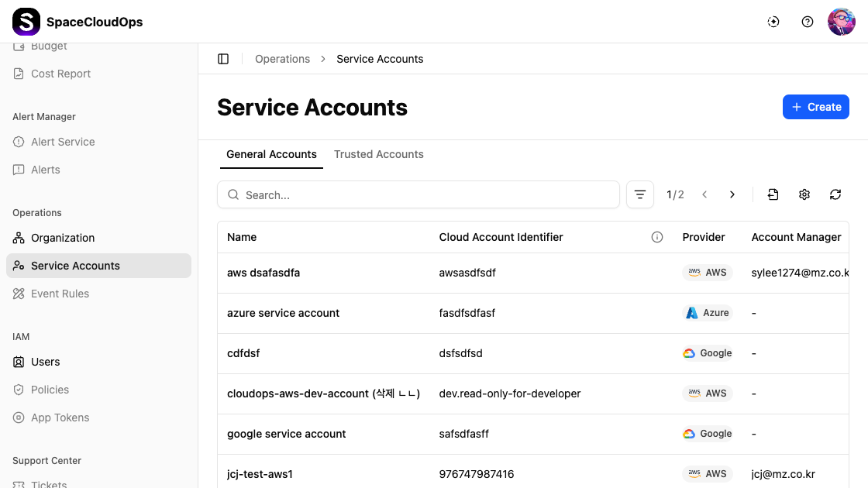
Task: Click the info icon by Cloud Account Identifier
Action: tap(657, 237)
